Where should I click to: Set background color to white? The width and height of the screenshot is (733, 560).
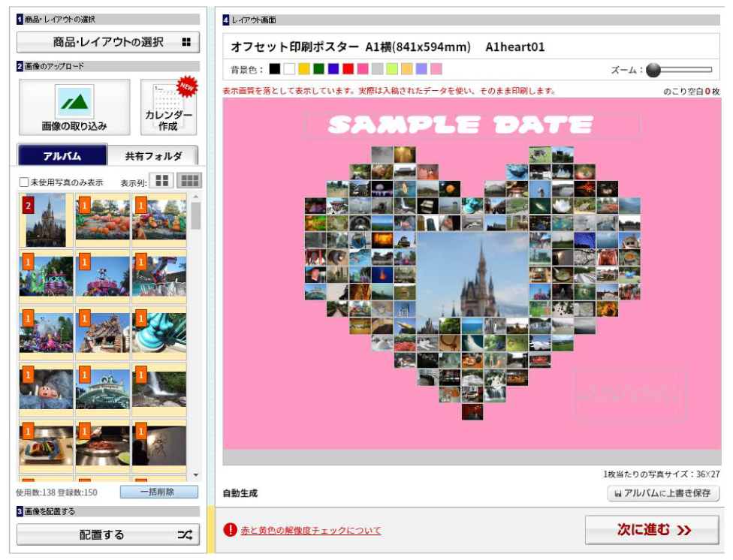click(289, 69)
